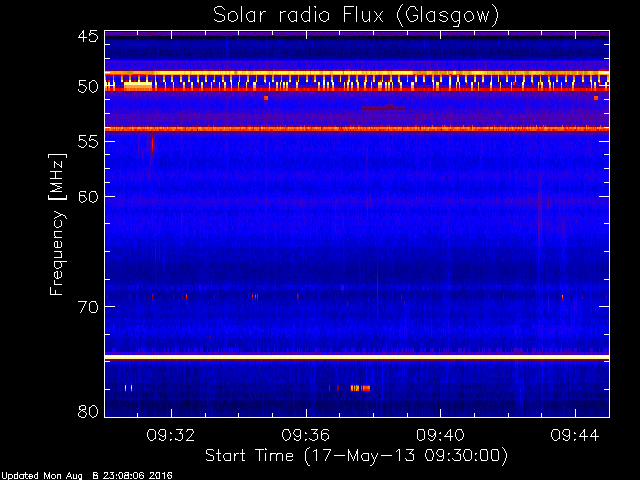Click the 09:36 time tick label

click(305, 435)
